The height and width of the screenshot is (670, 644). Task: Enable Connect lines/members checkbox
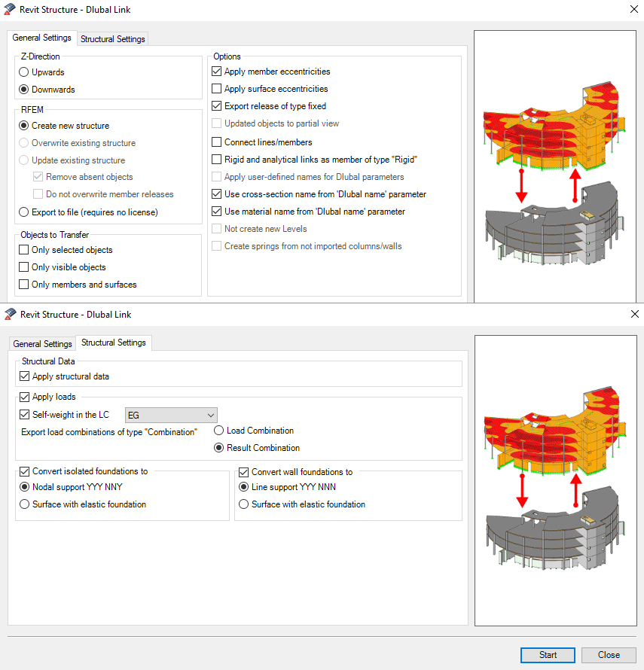217,142
